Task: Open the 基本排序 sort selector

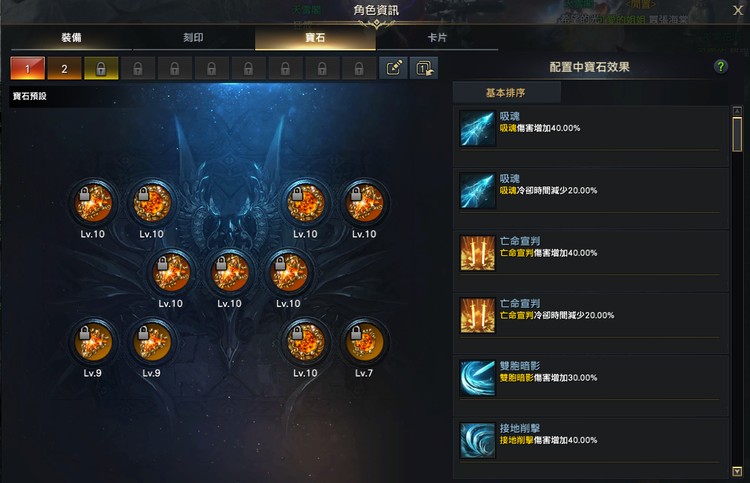Action: (506, 93)
